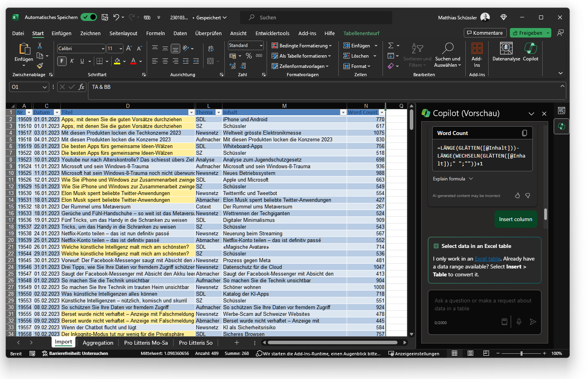Click the Einfügen paste clipboard icon
The image size is (588, 379).
(x=24, y=49)
